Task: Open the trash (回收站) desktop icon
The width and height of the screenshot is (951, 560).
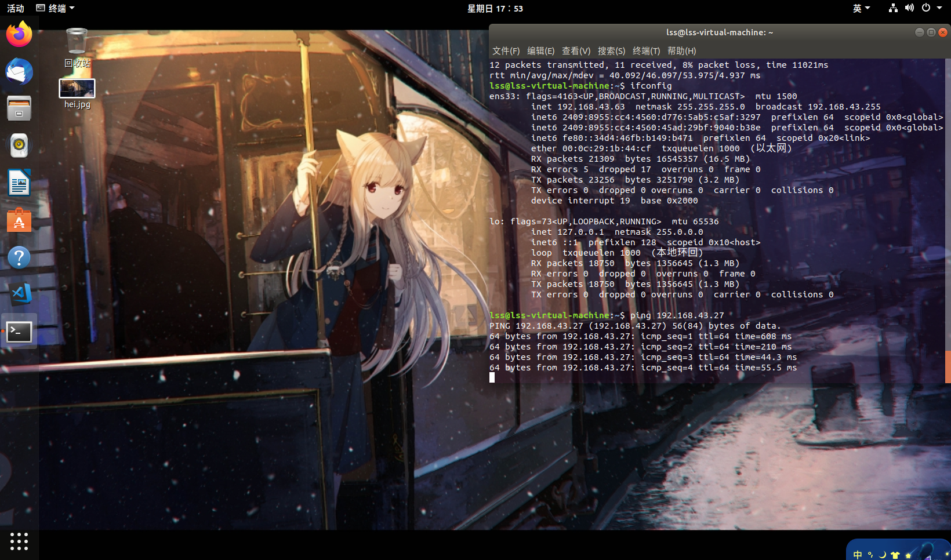Action: pos(77,48)
